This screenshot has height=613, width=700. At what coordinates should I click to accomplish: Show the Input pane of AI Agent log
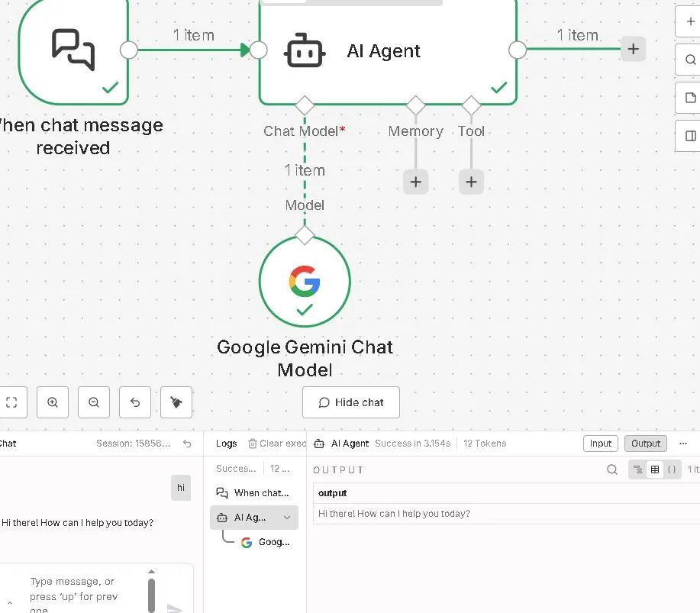point(601,444)
